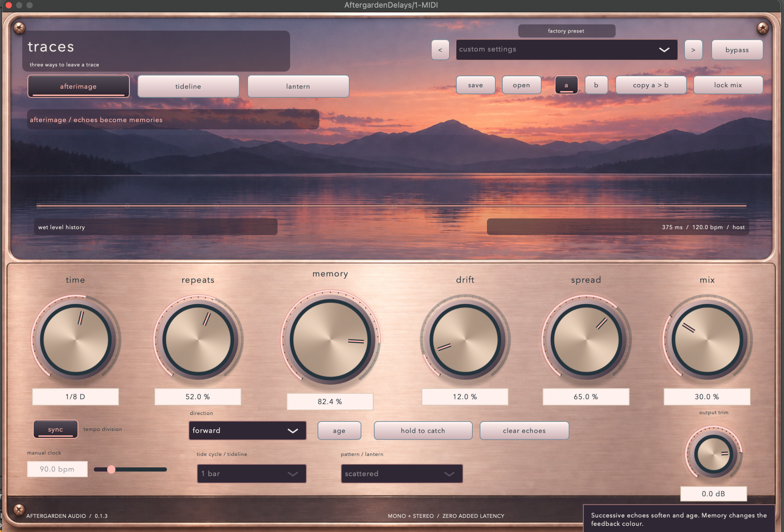The width and height of the screenshot is (784, 532).
Task: Click the 90.0 bpm manual clock field
Action: (57, 469)
